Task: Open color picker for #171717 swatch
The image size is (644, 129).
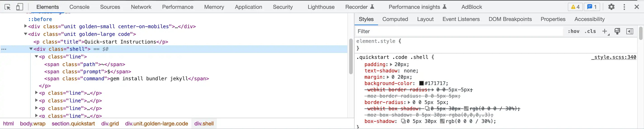Action: coord(421,83)
